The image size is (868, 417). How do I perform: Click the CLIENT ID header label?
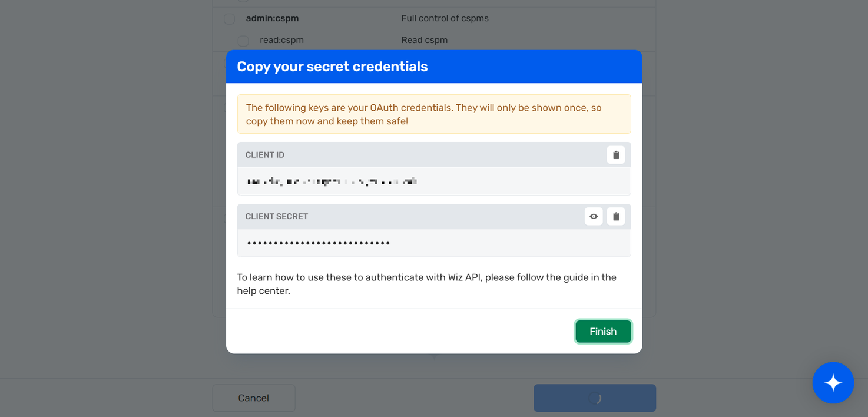(265, 155)
